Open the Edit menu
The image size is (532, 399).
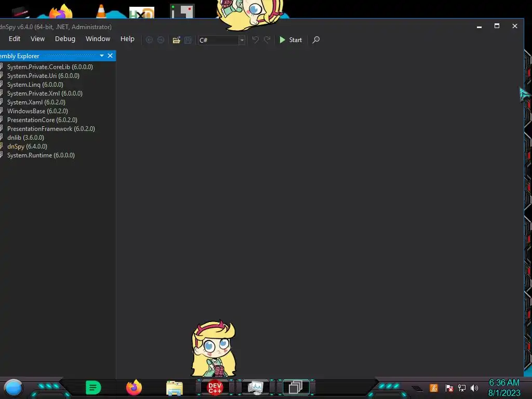(15, 38)
